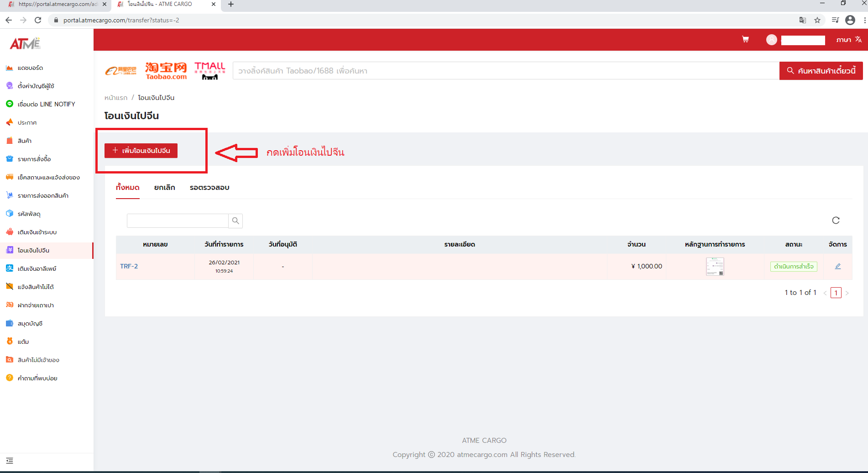Open the user profile avatar menu
The height and width of the screenshot is (473, 868).
coord(771,40)
